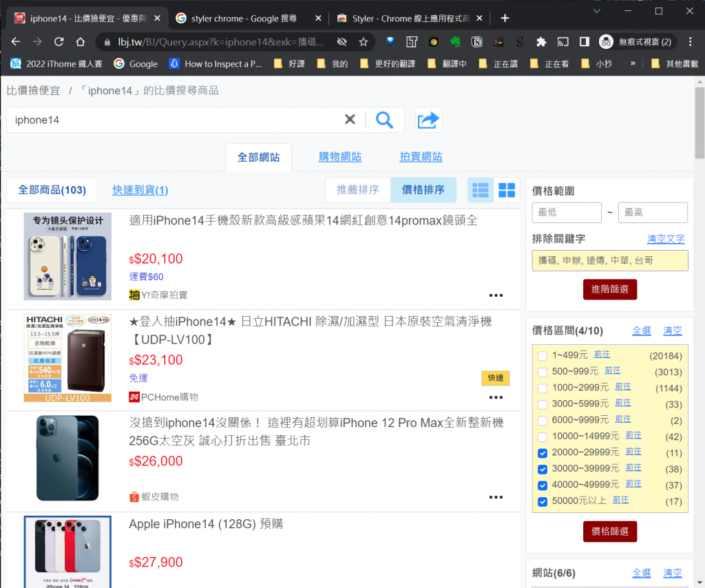This screenshot has height=588, width=705.
Task: Switch to grid view layout icon
Action: (x=507, y=190)
